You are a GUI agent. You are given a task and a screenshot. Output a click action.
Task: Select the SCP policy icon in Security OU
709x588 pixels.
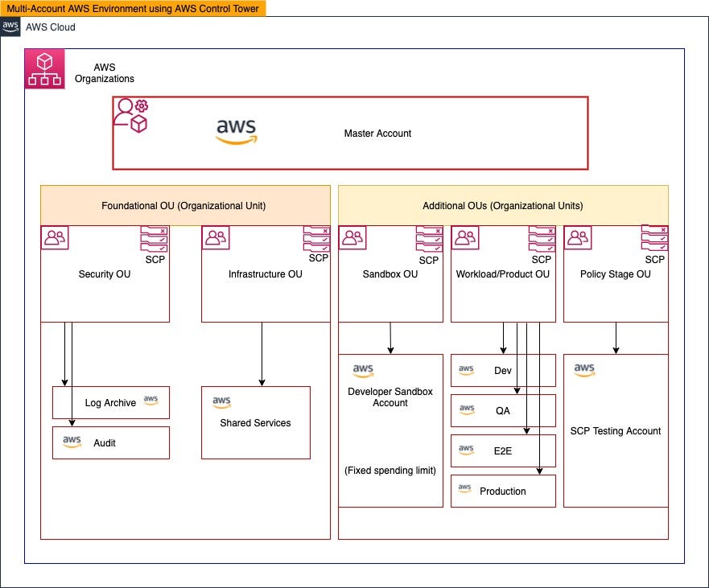(155, 240)
